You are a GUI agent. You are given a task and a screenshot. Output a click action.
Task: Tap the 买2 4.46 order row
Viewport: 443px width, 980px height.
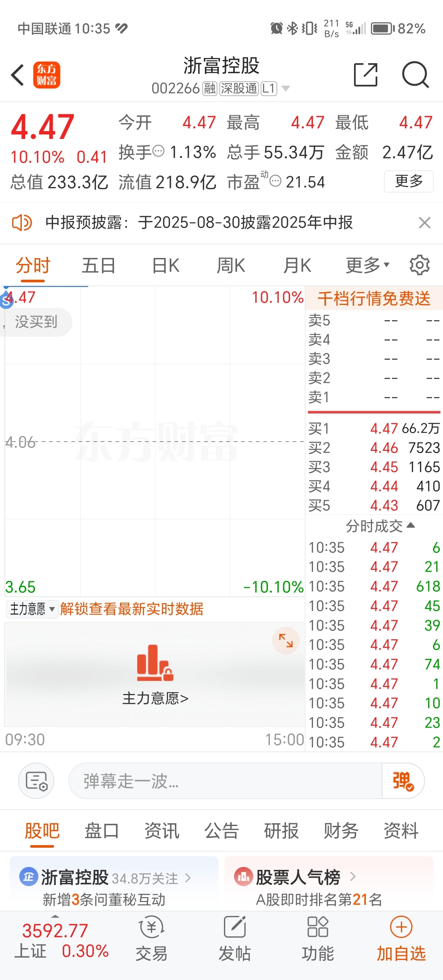374,448
